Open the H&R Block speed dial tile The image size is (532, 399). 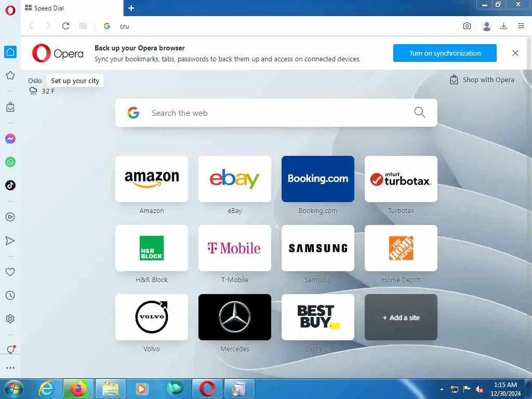[152, 248]
